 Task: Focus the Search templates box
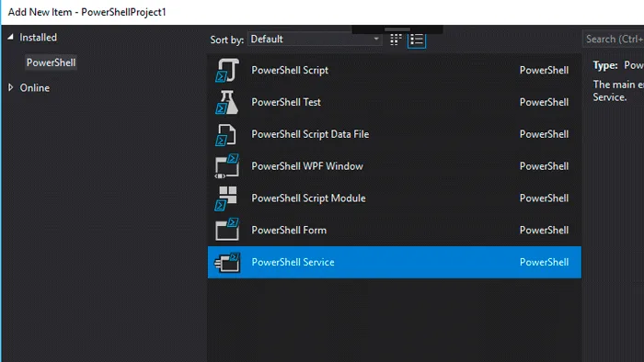pyautogui.click(x=614, y=40)
